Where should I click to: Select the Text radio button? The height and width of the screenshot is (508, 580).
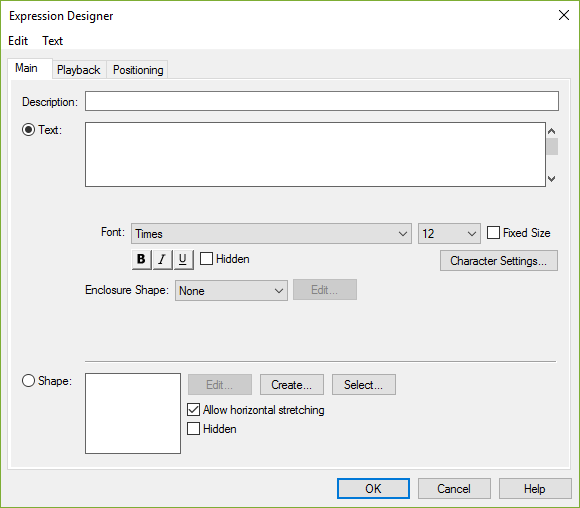pyautogui.click(x=28, y=129)
